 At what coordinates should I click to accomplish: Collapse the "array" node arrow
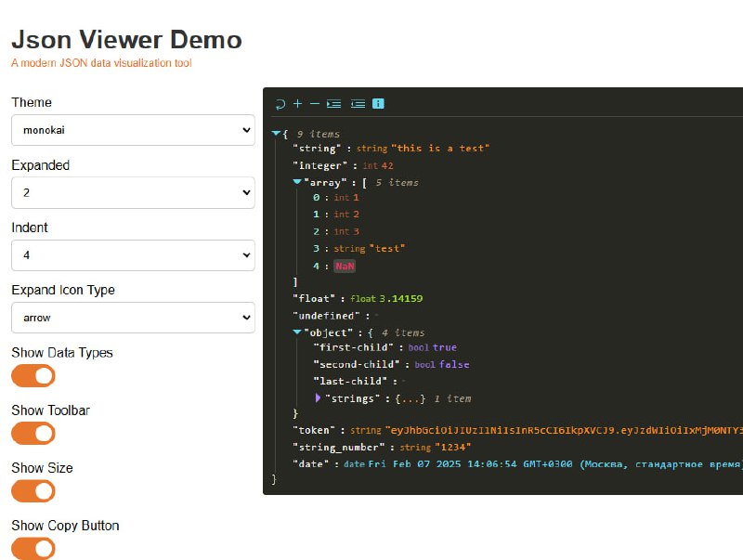tap(297, 181)
